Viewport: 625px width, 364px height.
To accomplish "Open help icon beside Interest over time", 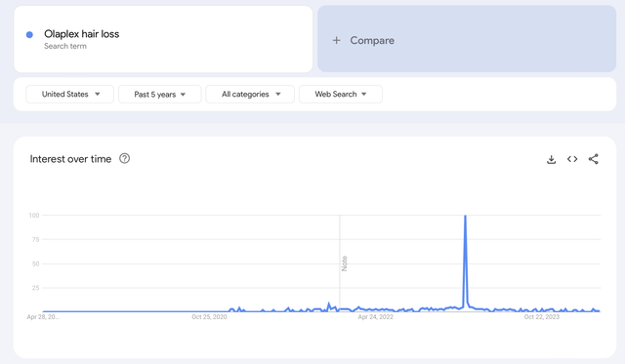I will (124, 158).
